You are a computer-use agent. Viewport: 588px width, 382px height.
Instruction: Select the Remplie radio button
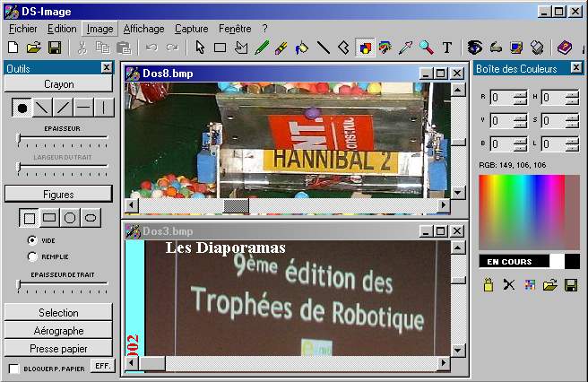(33, 256)
